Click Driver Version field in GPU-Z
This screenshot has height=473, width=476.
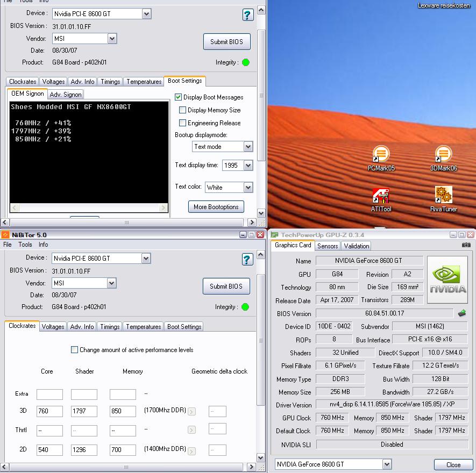392,404
